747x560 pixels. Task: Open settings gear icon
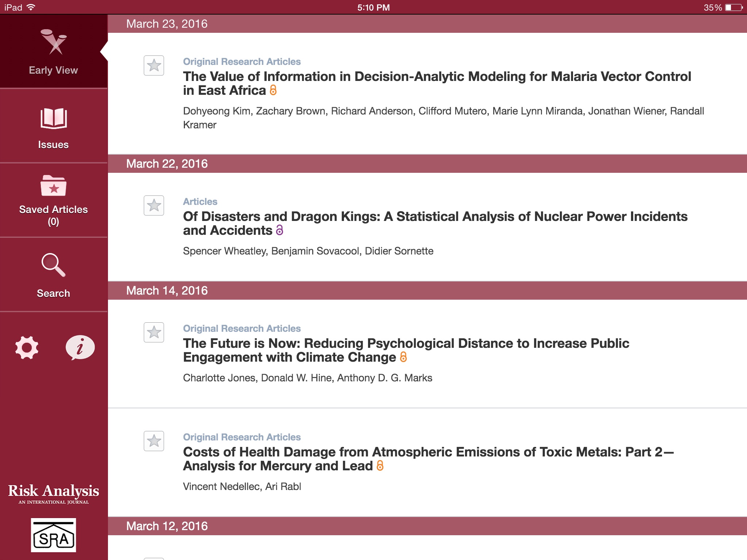27,347
